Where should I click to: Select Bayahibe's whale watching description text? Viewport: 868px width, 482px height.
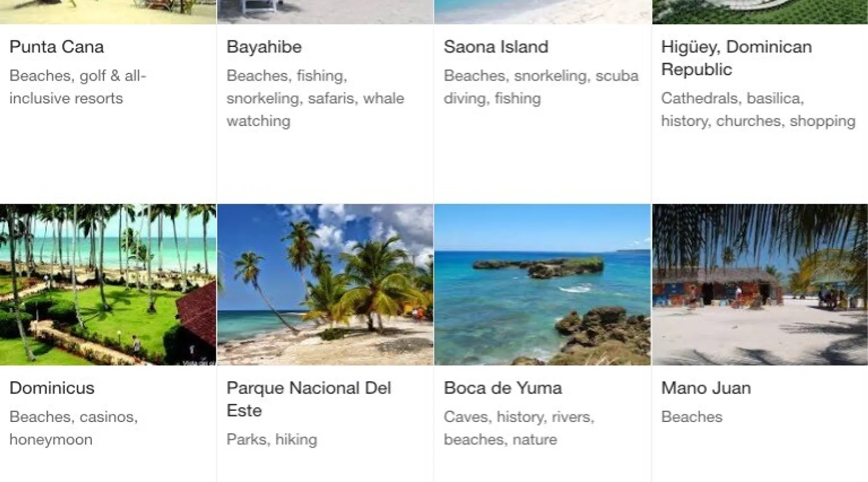pos(315,98)
